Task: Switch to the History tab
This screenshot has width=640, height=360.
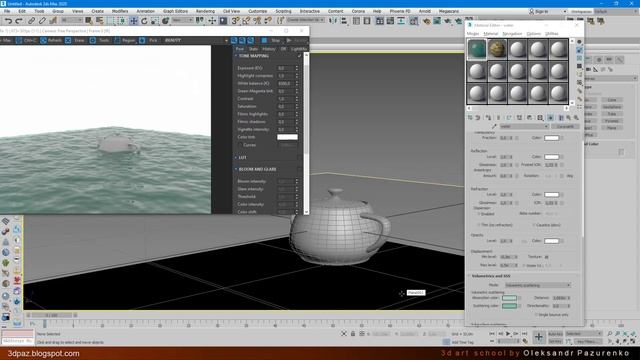Action: click(x=269, y=49)
